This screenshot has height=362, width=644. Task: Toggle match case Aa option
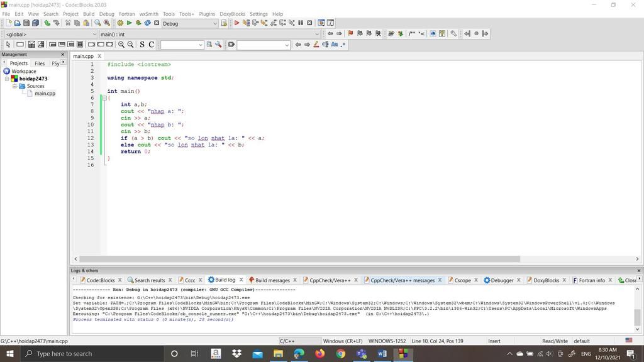coord(335,45)
